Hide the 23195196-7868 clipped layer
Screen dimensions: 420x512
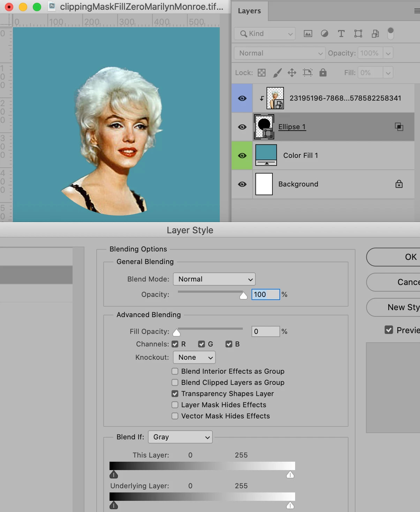tap(242, 98)
